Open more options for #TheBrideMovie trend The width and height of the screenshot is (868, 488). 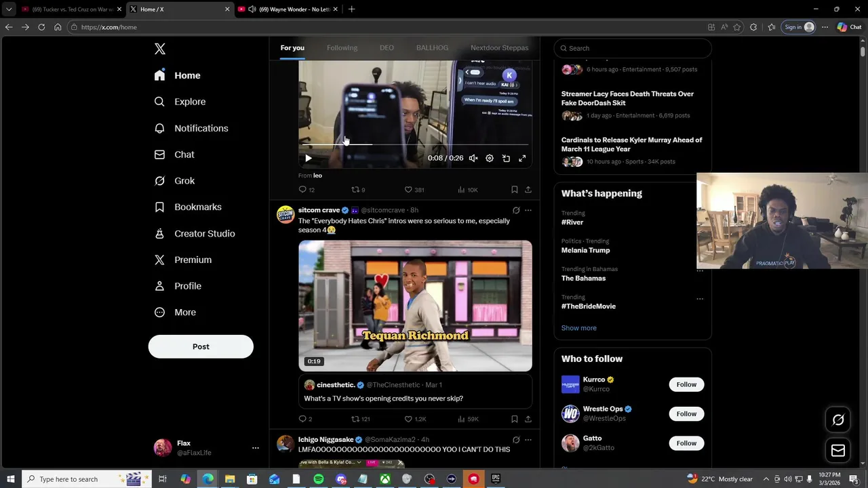(700, 298)
